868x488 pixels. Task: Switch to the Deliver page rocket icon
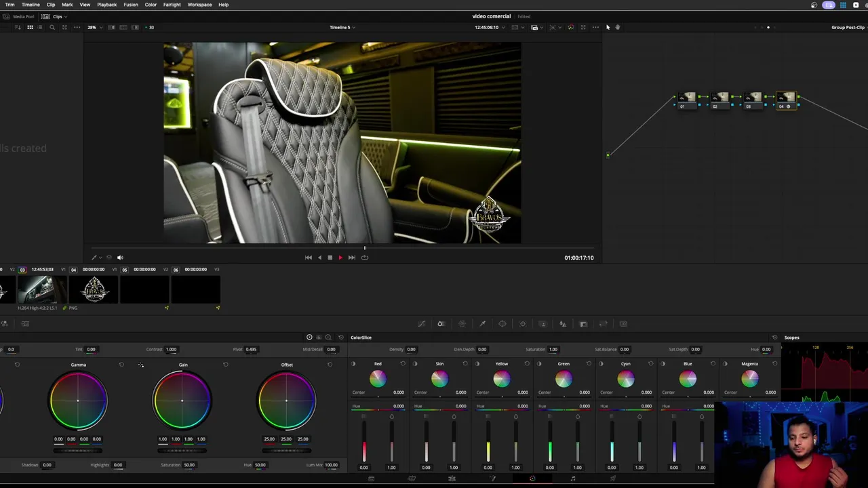pyautogui.click(x=613, y=479)
